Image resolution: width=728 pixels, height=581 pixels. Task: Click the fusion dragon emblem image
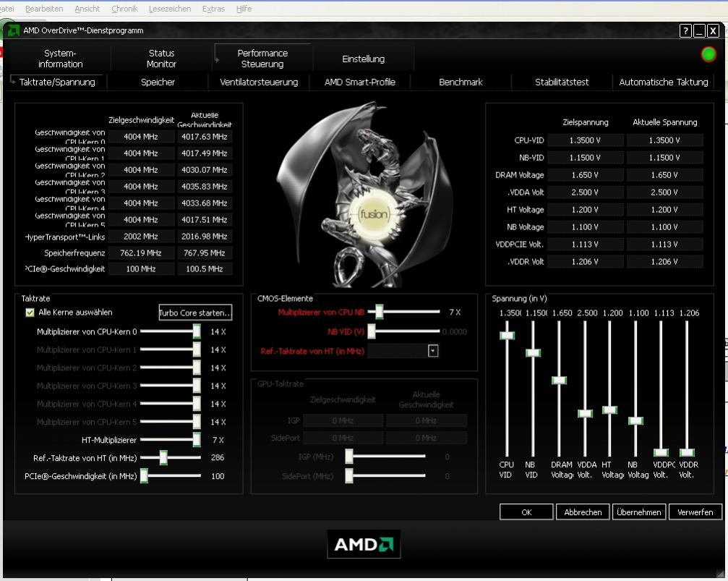[x=364, y=195]
